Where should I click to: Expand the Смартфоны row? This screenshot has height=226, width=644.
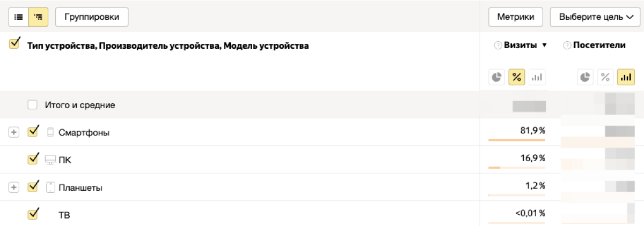pyautogui.click(x=14, y=132)
